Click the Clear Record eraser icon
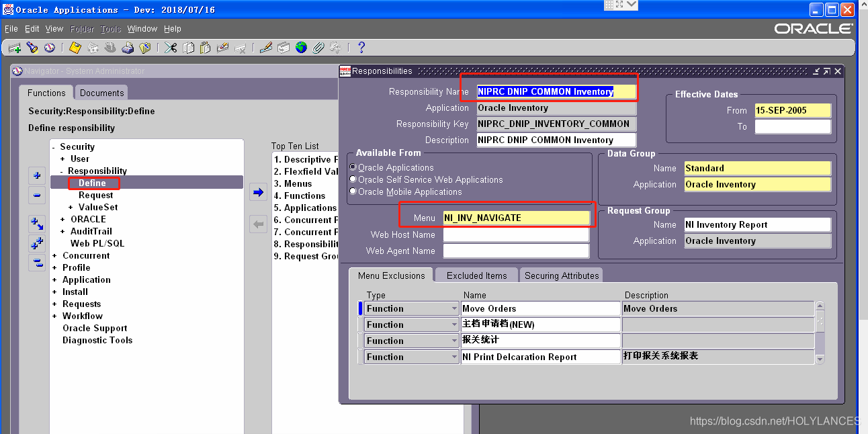The width and height of the screenshot is (868, 434). coord(223,48)
